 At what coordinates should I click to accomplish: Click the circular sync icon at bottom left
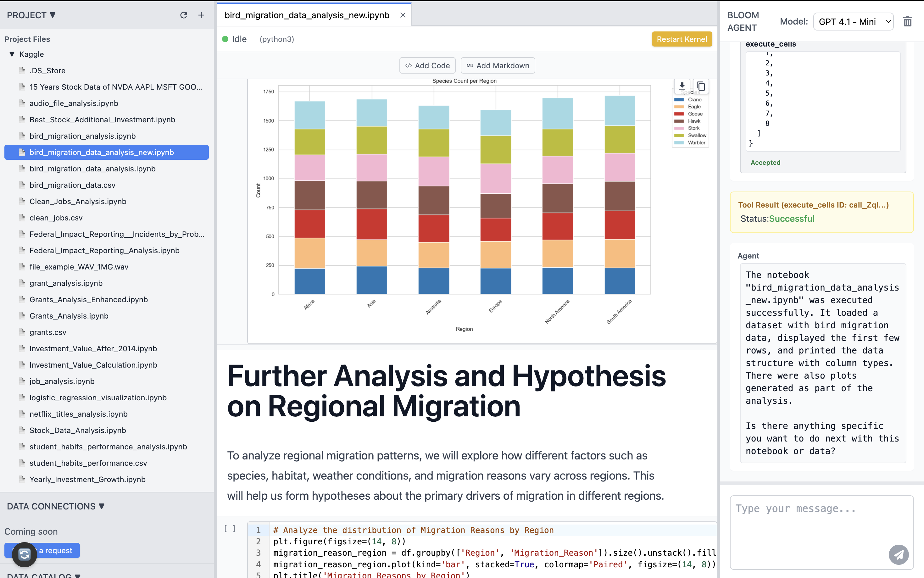tap(25, 554)
